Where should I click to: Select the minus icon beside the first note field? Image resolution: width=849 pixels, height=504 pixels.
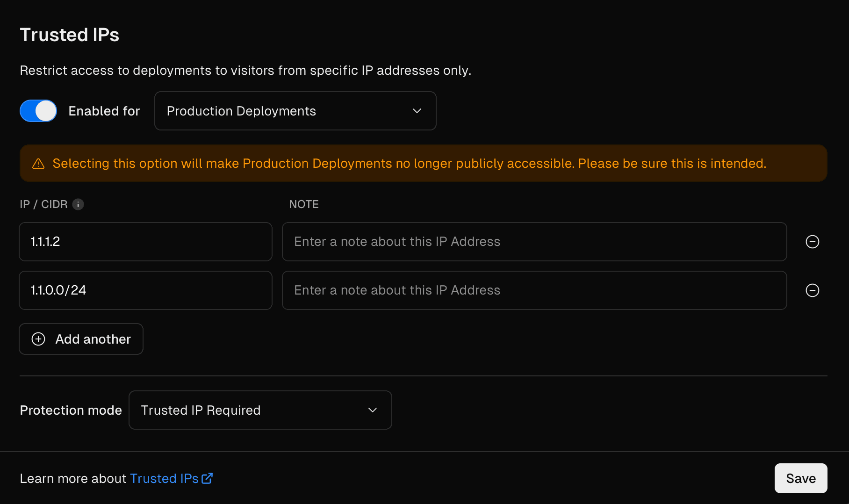[813, 242]
